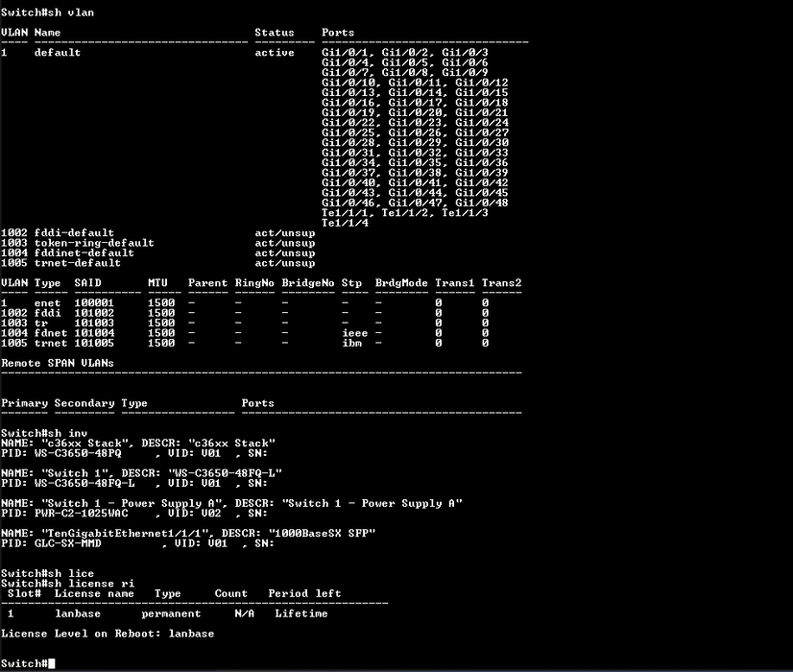Viewport: 793px width, 672px height.
Task: Click the 'License Level on Reboot' line
Action: [x=108, y=634]
